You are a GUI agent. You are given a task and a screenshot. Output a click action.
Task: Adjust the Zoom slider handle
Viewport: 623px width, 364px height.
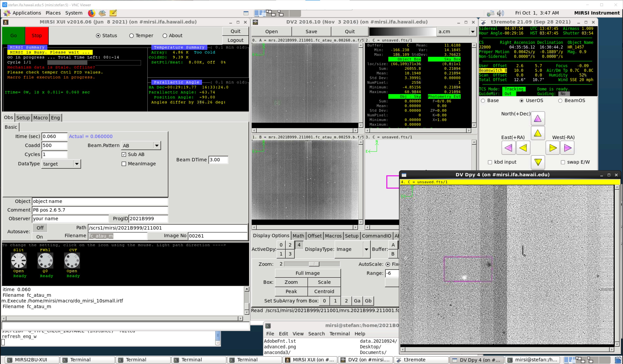[x=314, y=264]
